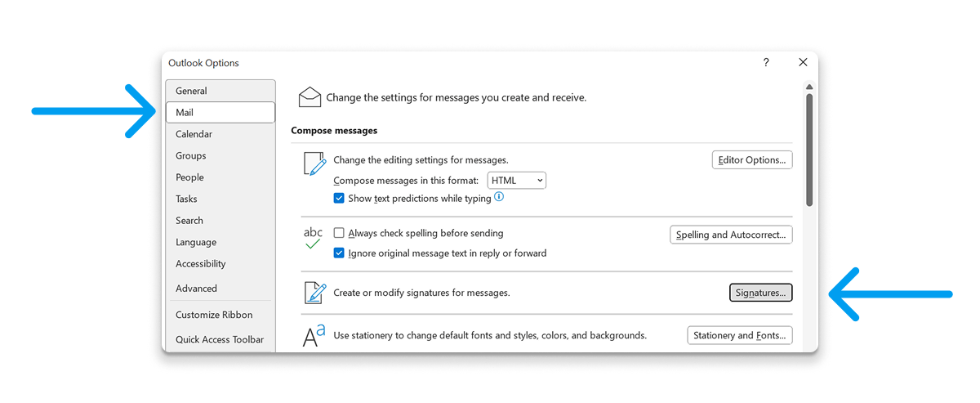Image resolution: width=980 pixels, height=403 pixels.
Task: Click the 'Compose messages in this format' label
Action: pyautogui.click(x=407, y=181)
